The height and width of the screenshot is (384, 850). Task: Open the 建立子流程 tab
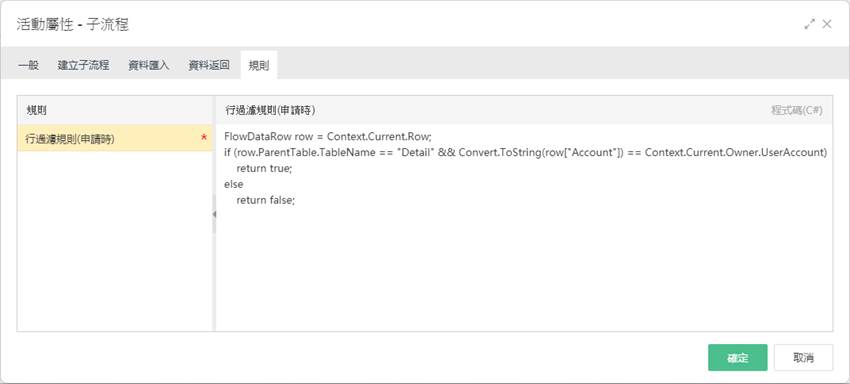coord(83,66)
